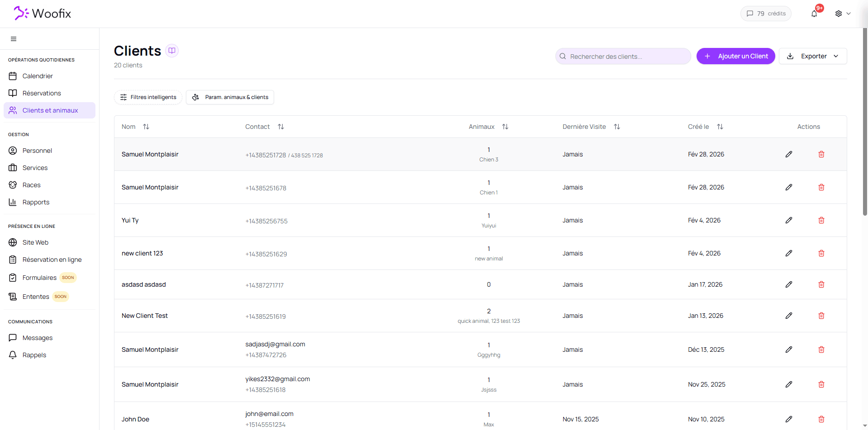This screenshot has width=868, height=430.
Task: Open the Exporter dropdown
Action: [813, 56]
